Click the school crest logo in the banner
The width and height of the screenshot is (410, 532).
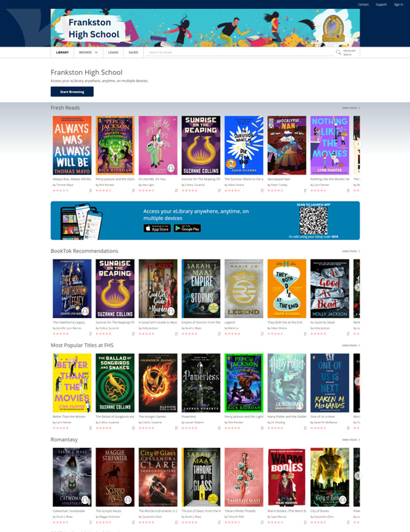click(333, 27)
